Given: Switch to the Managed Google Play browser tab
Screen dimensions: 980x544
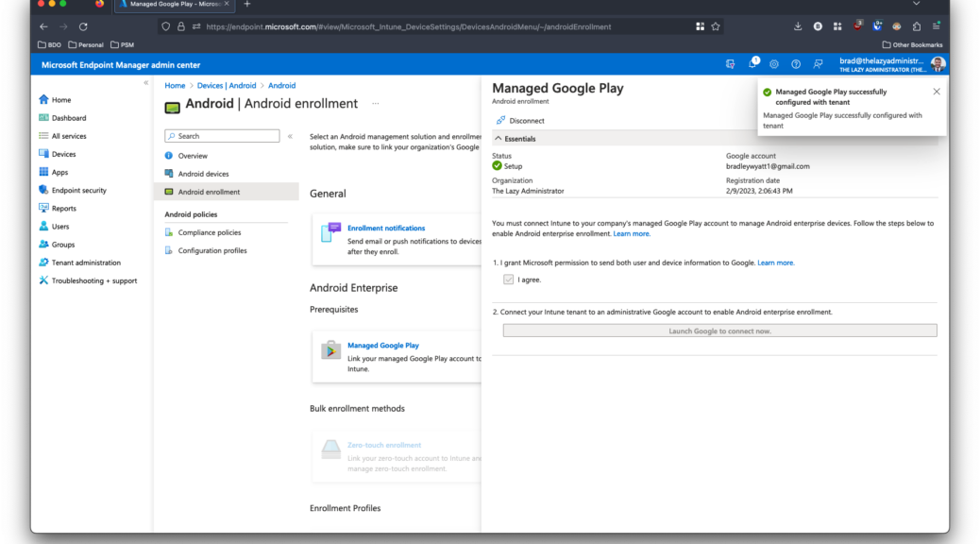Looking at the screenshot, I should point(174,5).
